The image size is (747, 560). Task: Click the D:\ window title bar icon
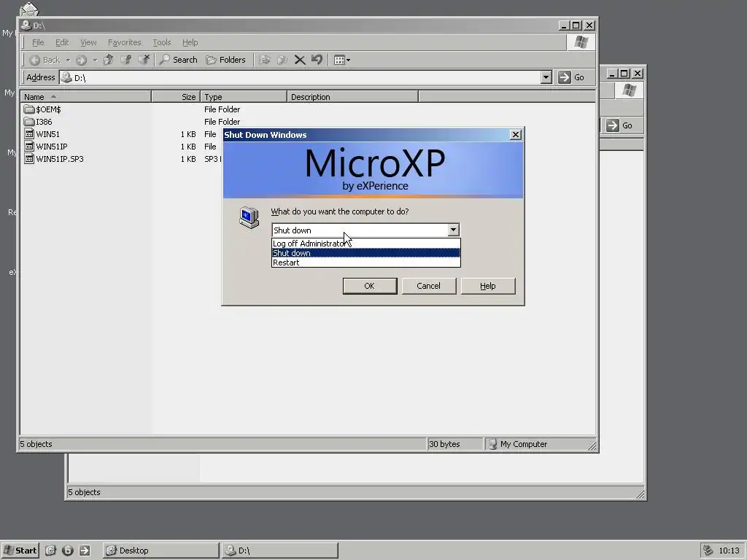(26, 26)
